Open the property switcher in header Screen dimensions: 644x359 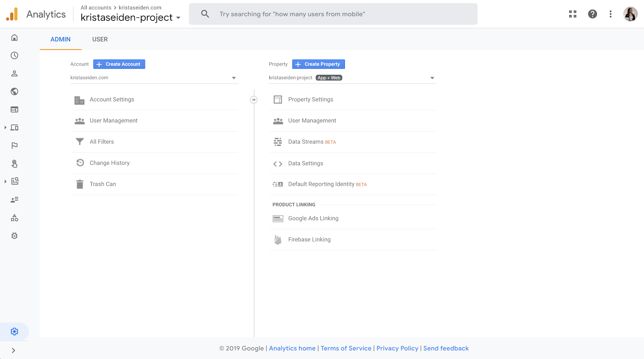point(130,17)
